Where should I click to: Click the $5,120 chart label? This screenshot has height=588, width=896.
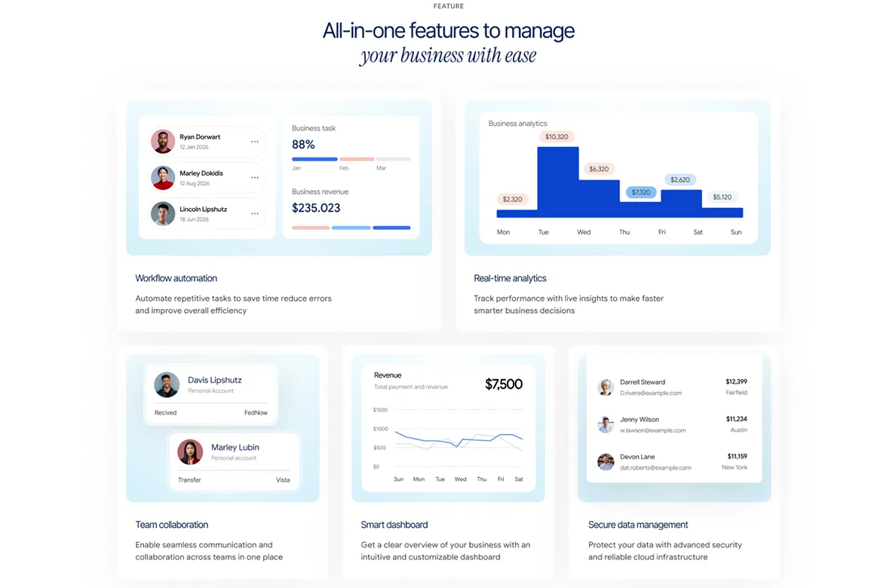pos(723,198)
